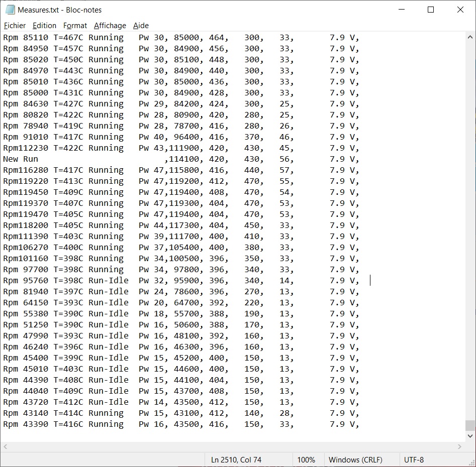Maximize the Notepad window
The image size is (476, 467).
[x=431, y=10]
